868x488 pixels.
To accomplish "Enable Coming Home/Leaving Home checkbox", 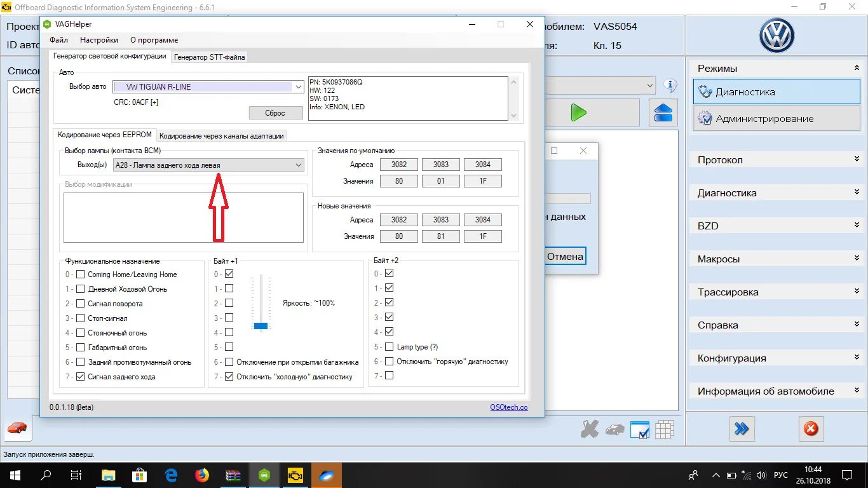I will (80, 274).
